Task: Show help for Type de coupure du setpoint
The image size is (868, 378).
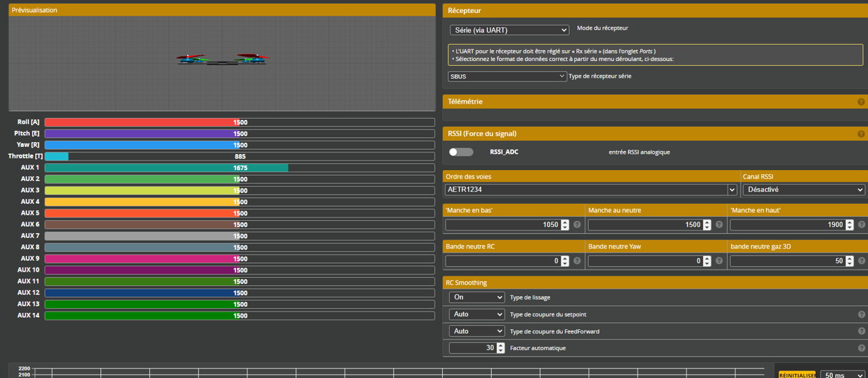Action: click(861, 314)
